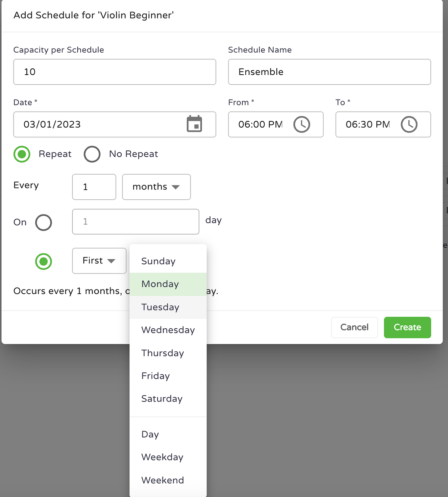Click the 'Cancel' button
The image size is (448, 497).
(354, 327)
